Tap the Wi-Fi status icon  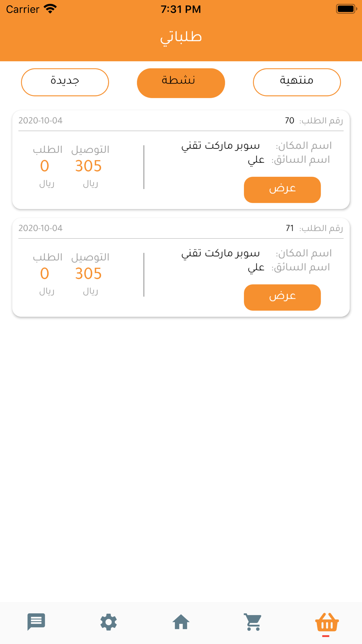[50, 9]
